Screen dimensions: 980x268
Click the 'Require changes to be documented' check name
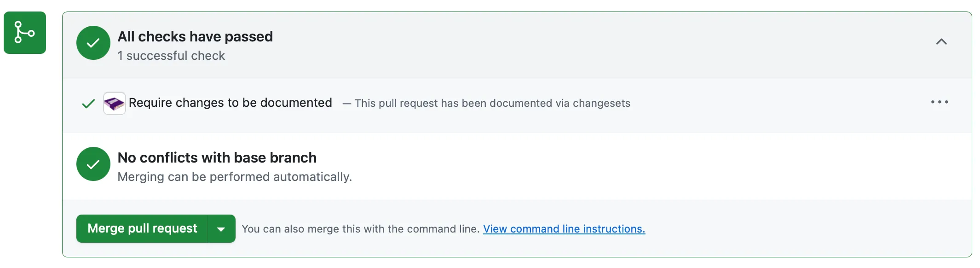pyautogui.click(x=231, y=103)
